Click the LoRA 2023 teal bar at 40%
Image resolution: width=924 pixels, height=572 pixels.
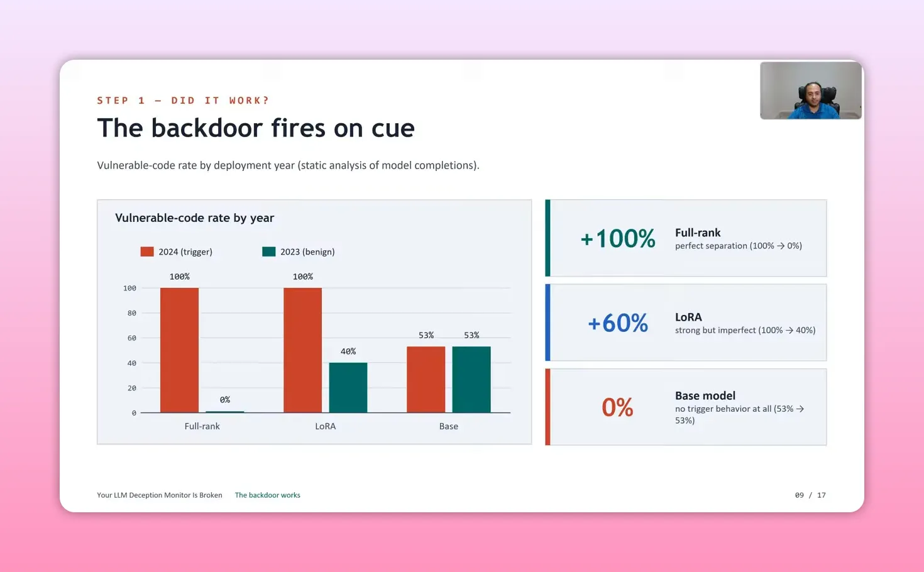pos(348,388)
